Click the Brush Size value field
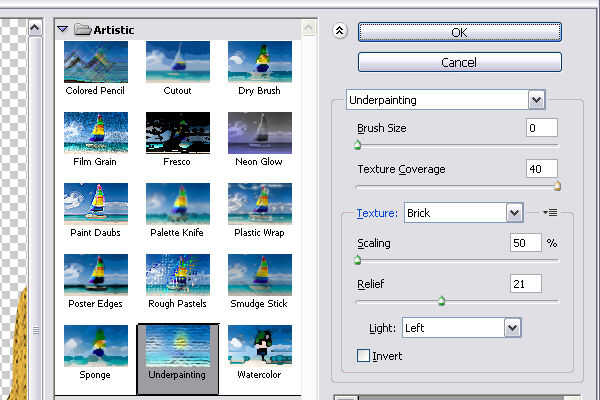600x400 pixels. point(541,128)
